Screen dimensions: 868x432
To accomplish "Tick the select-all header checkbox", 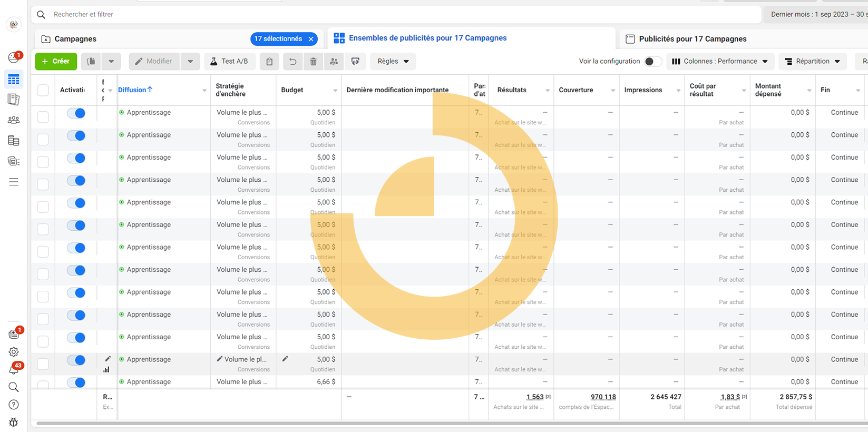I will pyautogui.click(x=43, y=90).
